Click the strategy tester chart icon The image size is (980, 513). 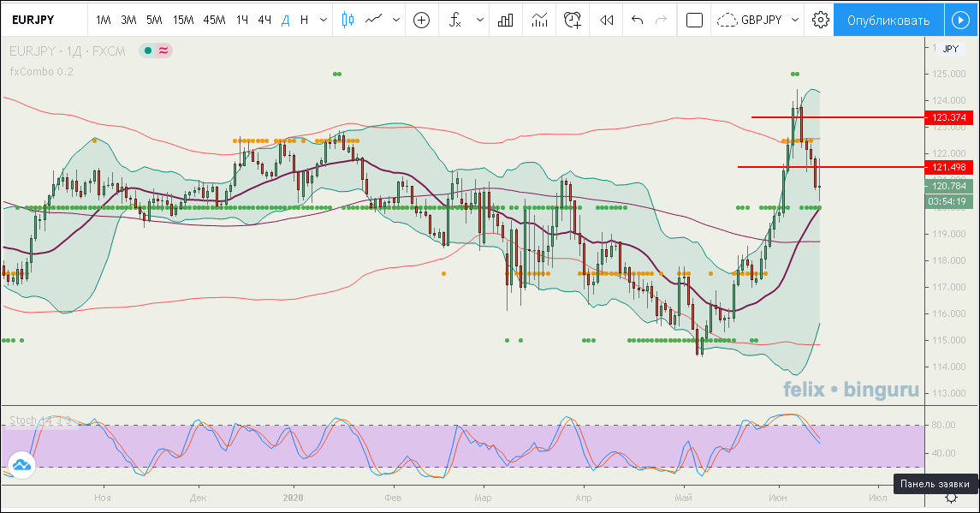(x=539, y=20)
